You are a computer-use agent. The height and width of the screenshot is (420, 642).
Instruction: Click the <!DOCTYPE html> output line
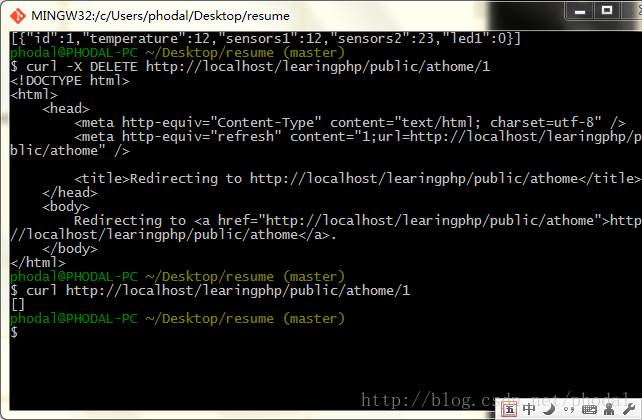pos(70,81)
